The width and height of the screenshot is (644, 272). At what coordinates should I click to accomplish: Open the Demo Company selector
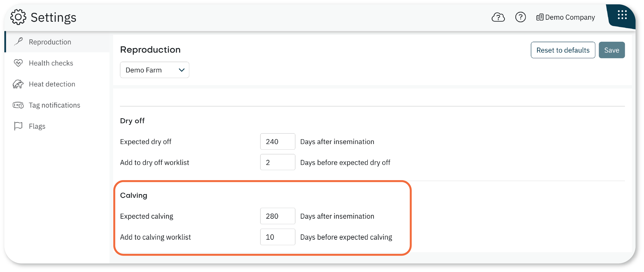tap(565, 17)
